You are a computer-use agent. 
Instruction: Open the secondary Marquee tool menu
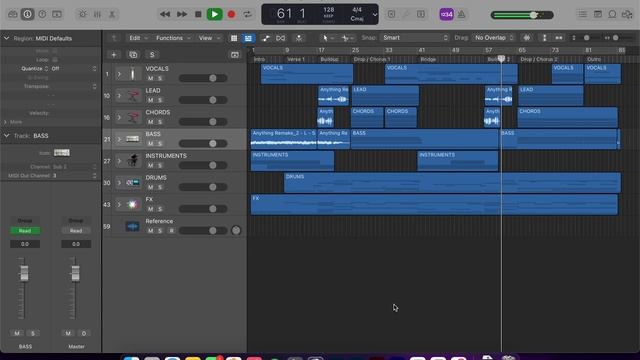click(x=348, y=38)
